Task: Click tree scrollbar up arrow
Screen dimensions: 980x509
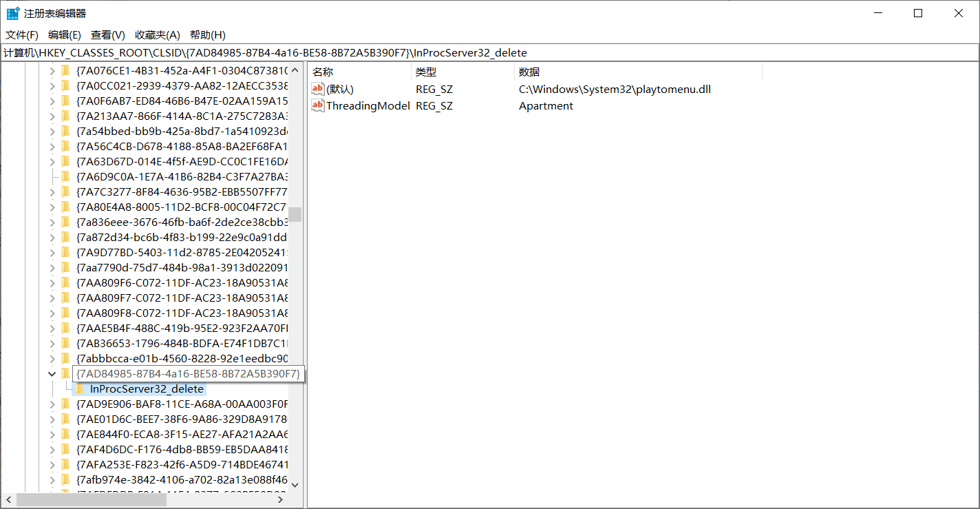Action: pyautogui.click(x=295, y=70)
